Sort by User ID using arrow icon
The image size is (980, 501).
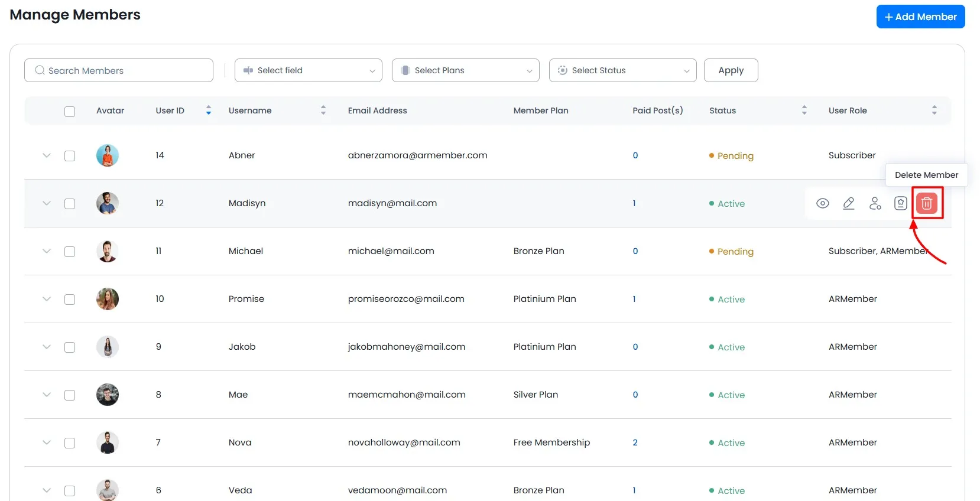pyautogui.click(x=209, y=110)
